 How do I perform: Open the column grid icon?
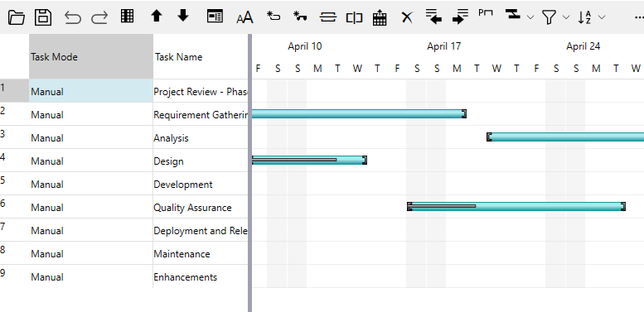tap(128, 16)
